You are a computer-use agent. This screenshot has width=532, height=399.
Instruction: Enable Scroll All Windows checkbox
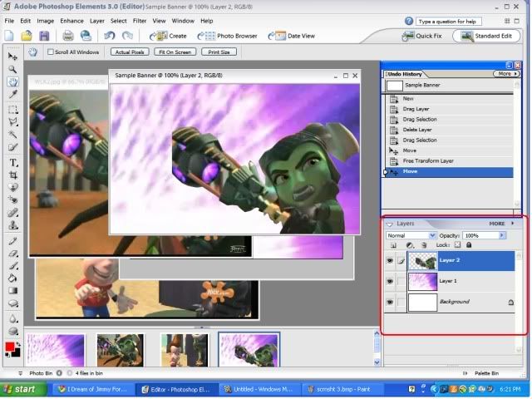(51, 52)
